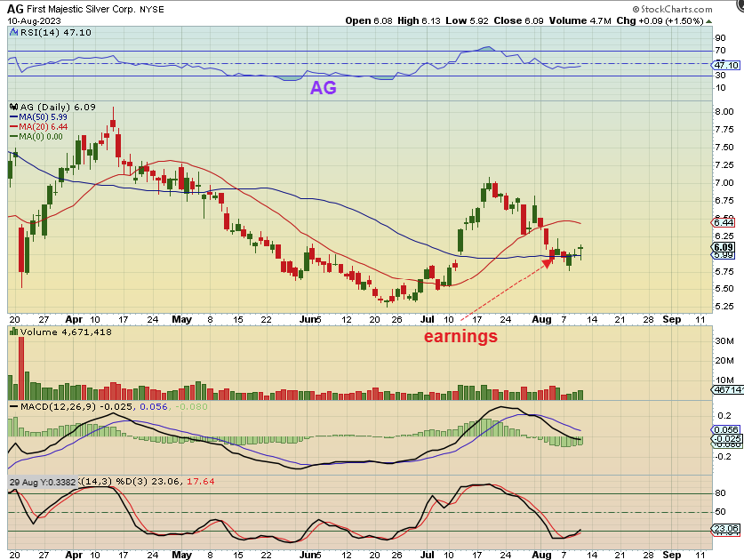744x560 pixels.
Task: Click the 5.25 price axis label
Action: [724, 307]
